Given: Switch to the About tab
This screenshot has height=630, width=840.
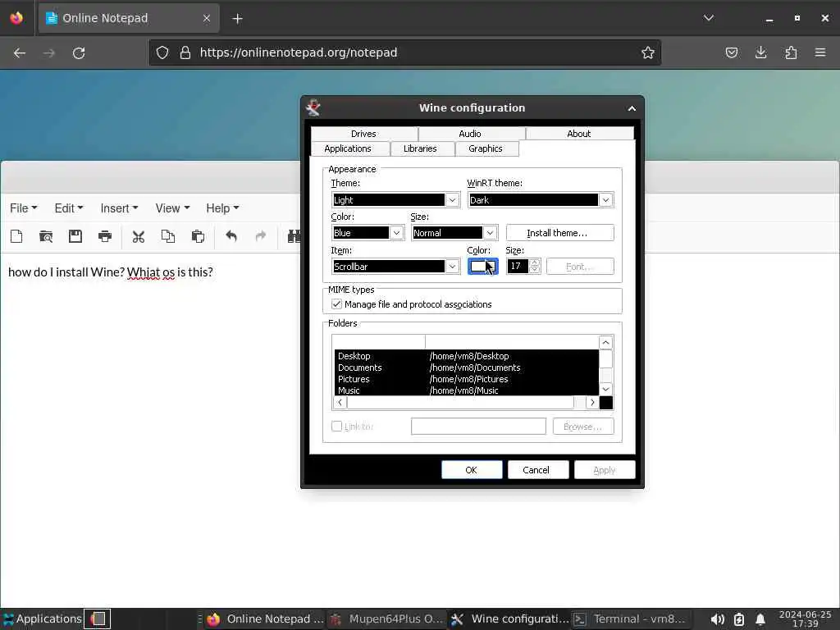Looking at the screenshot, I should pyautogui.click(x=579, y=134).
